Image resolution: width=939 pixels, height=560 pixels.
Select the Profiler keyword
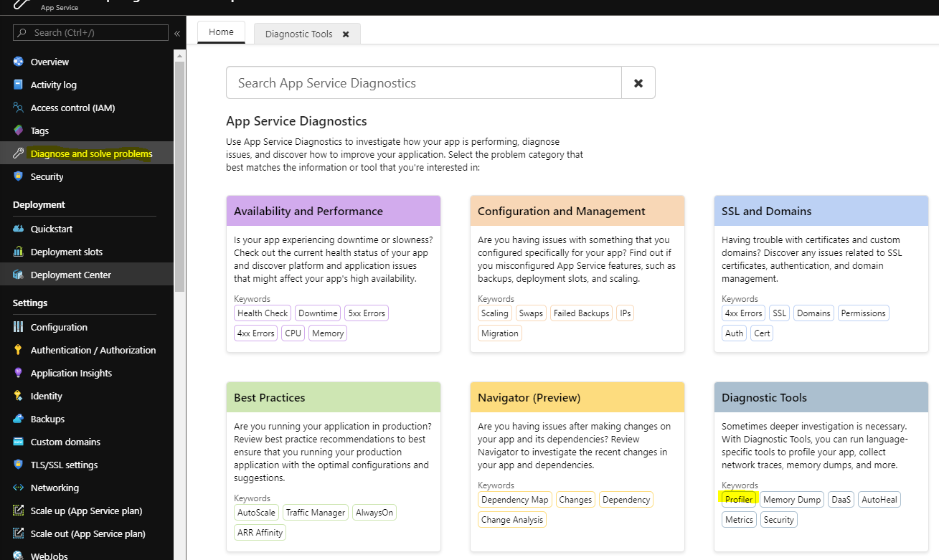coord(739,500)
